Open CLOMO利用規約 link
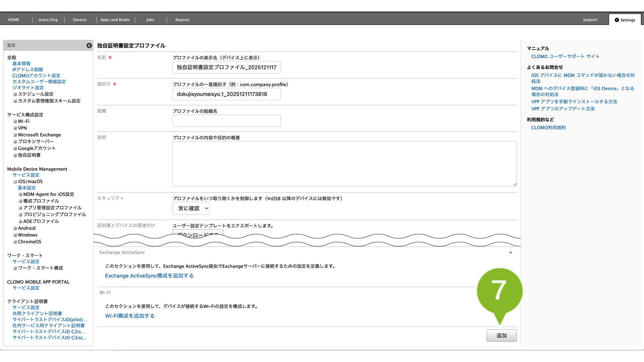Image resolution: width=644 pixels, height=362 pixels. [548, 128]
